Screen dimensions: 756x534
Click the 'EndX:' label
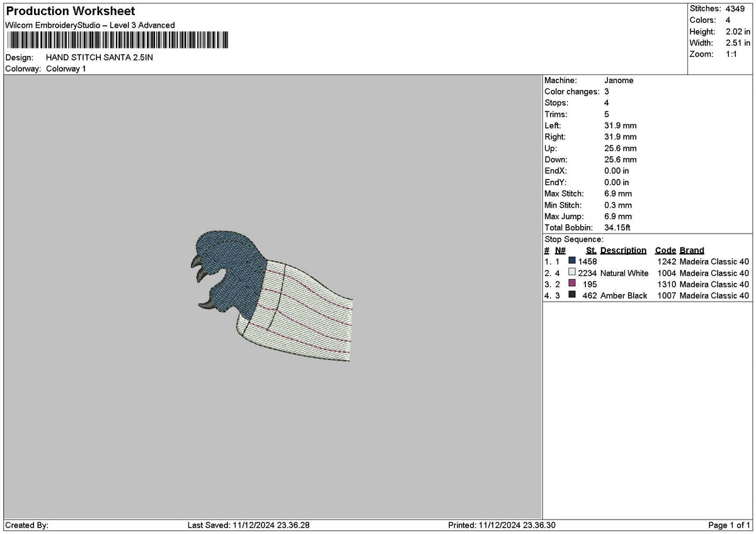556,171
